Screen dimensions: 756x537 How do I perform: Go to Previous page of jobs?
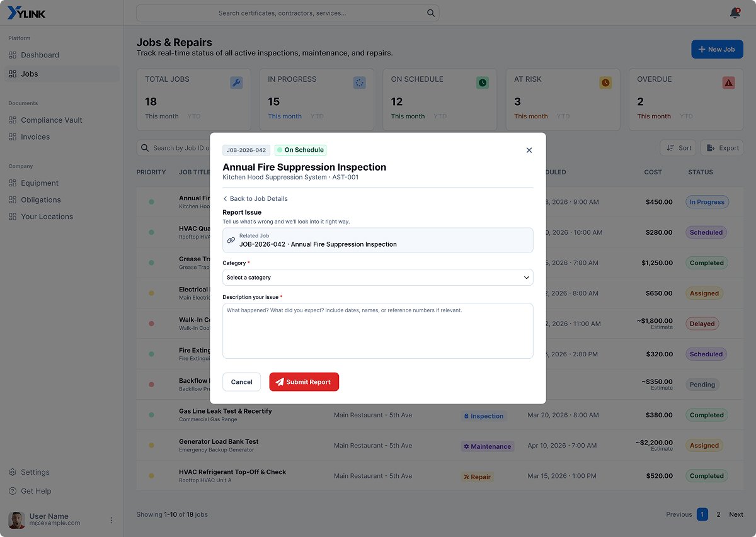pos(679,514)
